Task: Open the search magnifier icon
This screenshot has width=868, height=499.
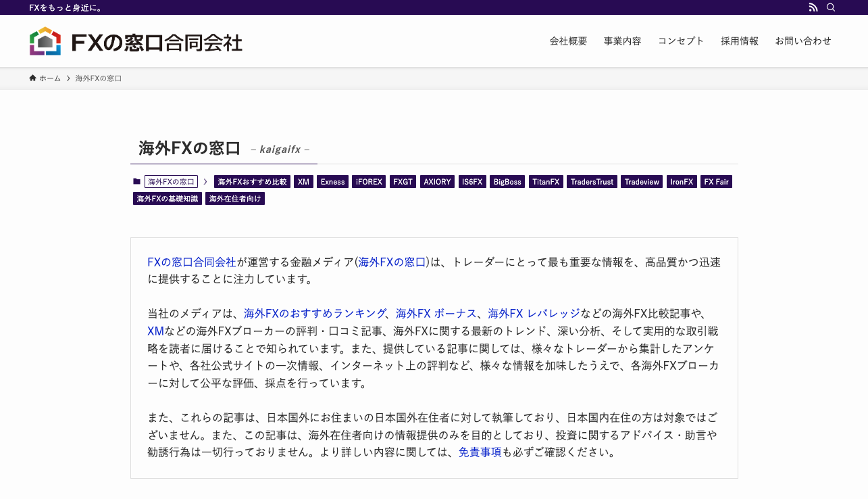Action: pyautogui.click(x=831, y=7)
